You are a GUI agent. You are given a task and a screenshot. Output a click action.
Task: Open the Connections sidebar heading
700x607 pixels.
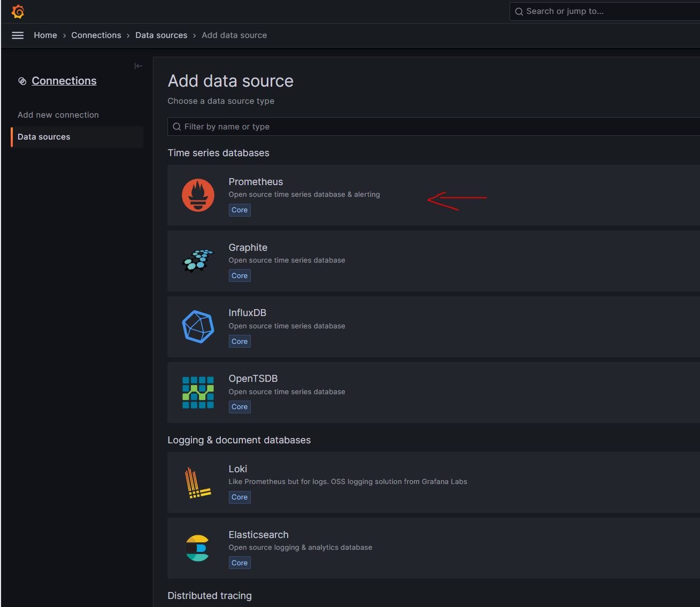[x=64, y=81]
